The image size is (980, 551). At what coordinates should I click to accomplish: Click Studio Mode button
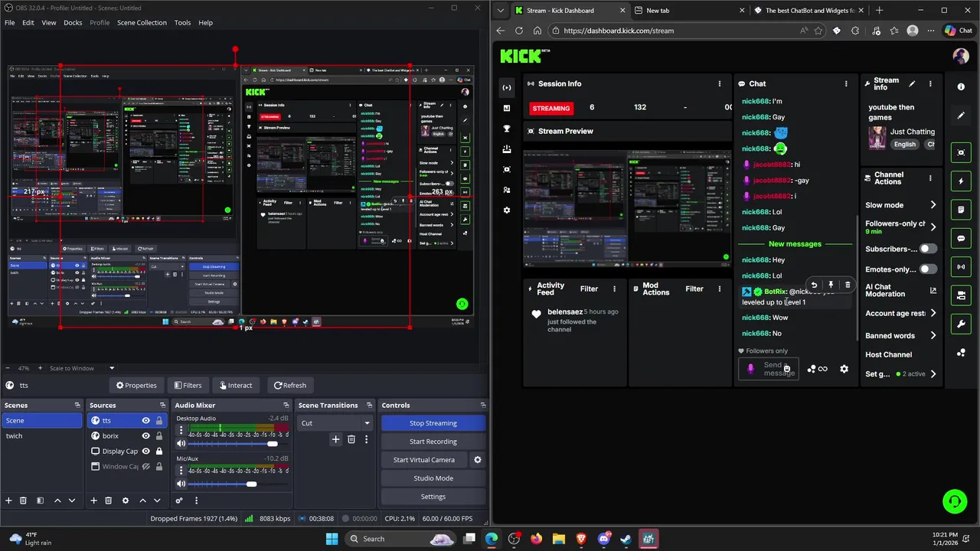pyautogui.click(x=433, y=478)
